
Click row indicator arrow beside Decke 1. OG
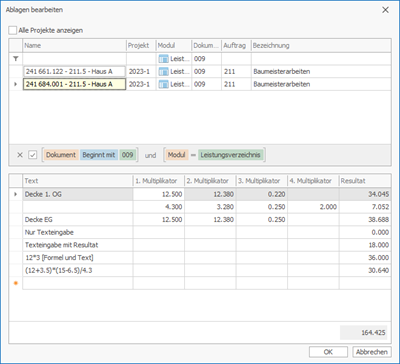pos(15,194)
